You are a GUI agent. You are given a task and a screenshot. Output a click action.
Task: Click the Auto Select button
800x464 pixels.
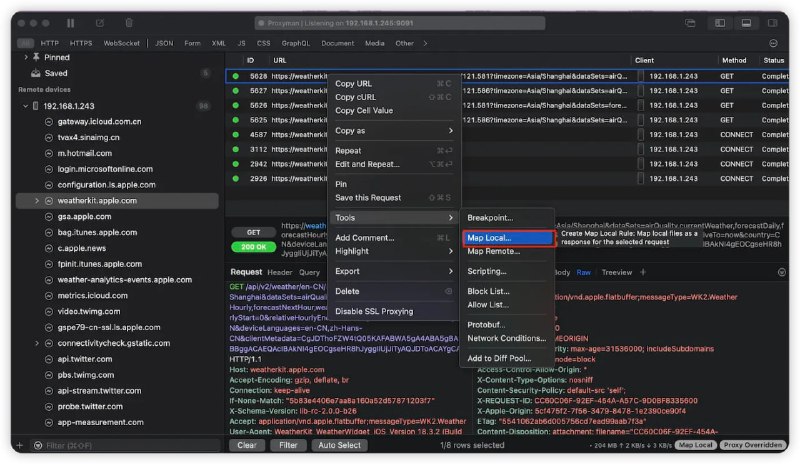point(339,446)
